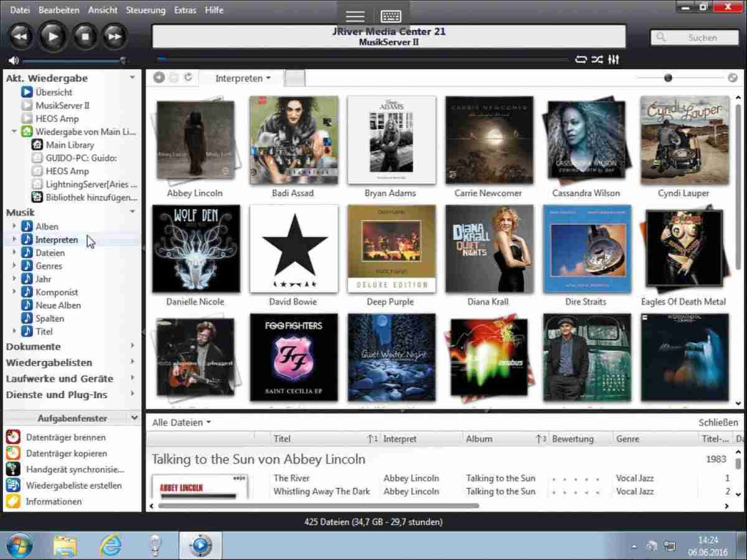The width and height of the screenshot is (747, 560).
Task: Open the Informationen task
Action: tap(54, 502)
